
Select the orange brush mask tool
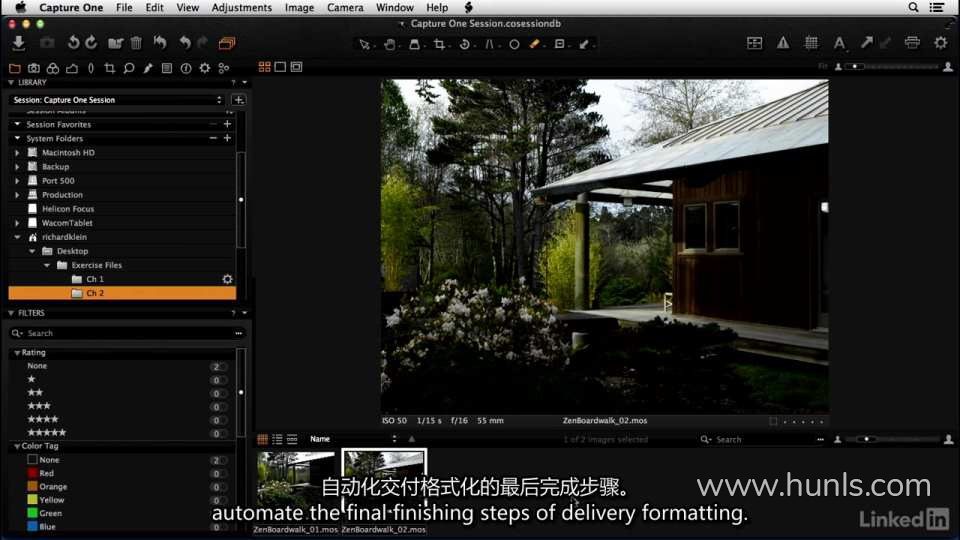[534, 44]
